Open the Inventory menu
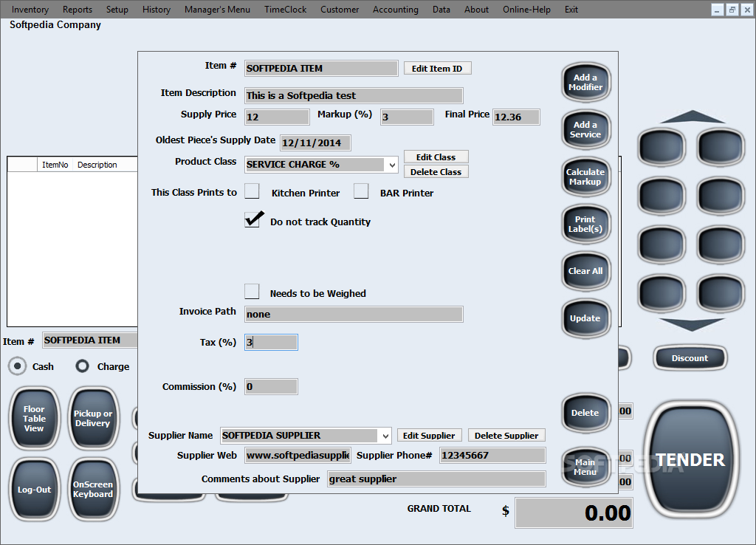Image resolution: width=756 pixels, height=545 pixels. [30, 9]
